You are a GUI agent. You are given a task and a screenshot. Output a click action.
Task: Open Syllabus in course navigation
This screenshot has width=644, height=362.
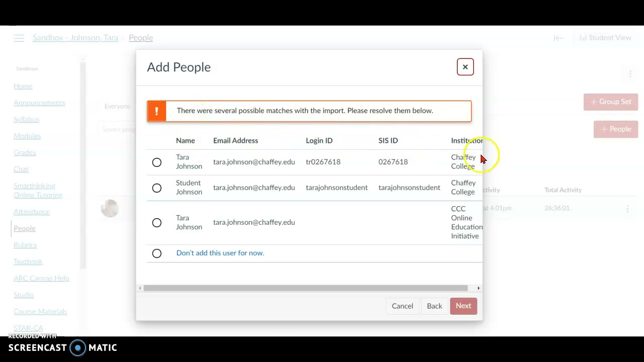26,119
